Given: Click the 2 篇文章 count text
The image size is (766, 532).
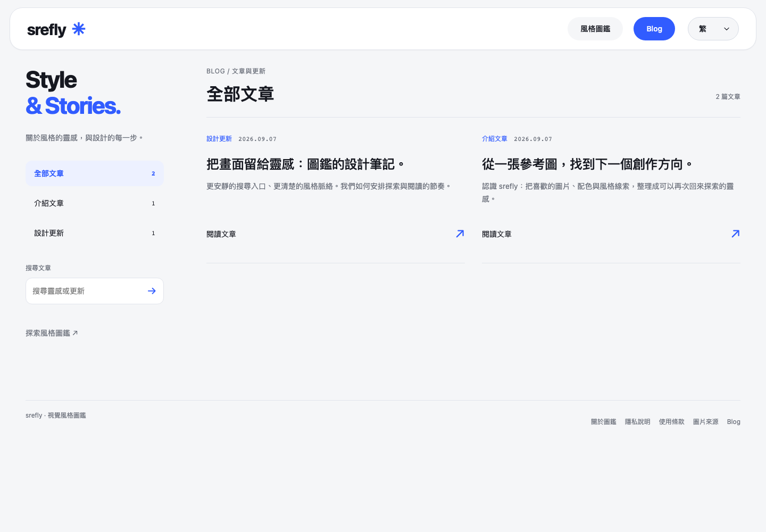Looking at the screenshot, I should point(728,97).
